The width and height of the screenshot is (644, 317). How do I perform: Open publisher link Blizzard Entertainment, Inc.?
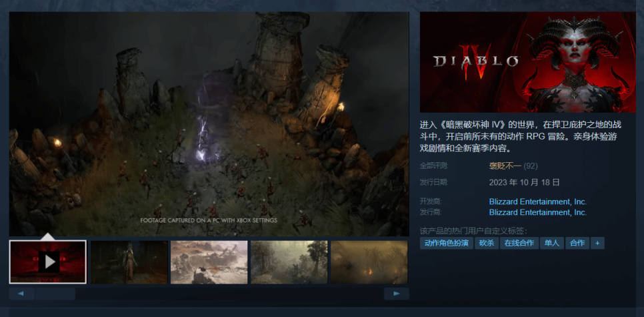click(537, 213)
